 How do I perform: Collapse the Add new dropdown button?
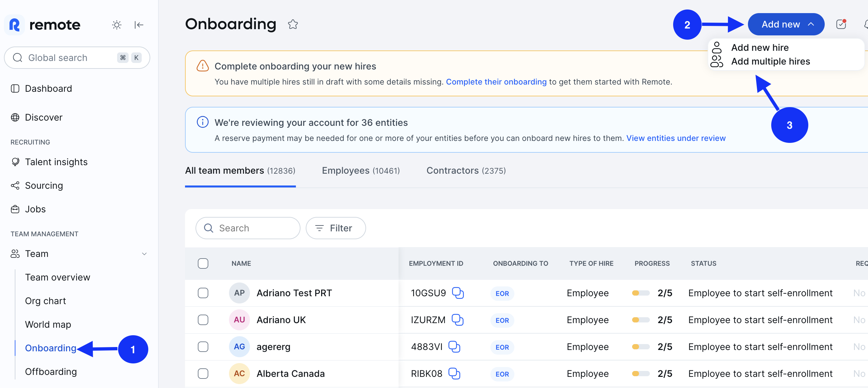[786, 24]
